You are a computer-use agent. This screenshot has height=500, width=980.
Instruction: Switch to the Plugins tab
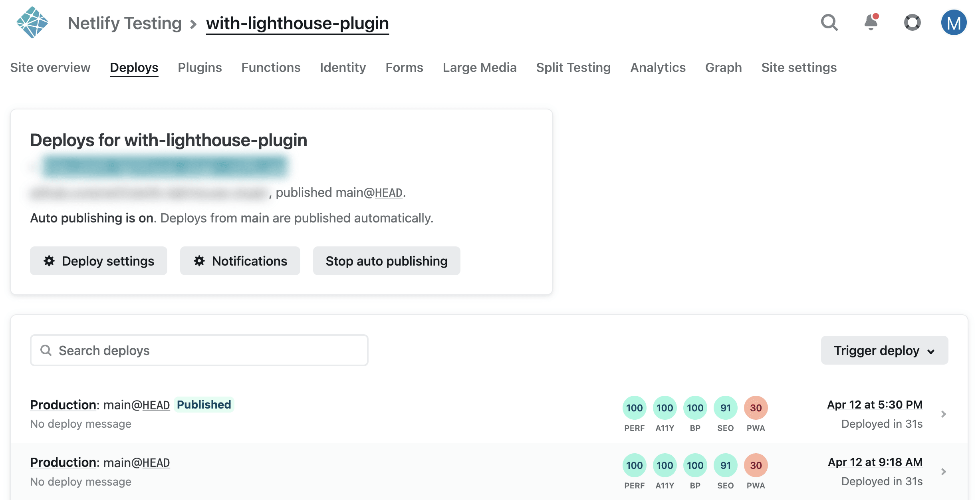click(200, 67)
